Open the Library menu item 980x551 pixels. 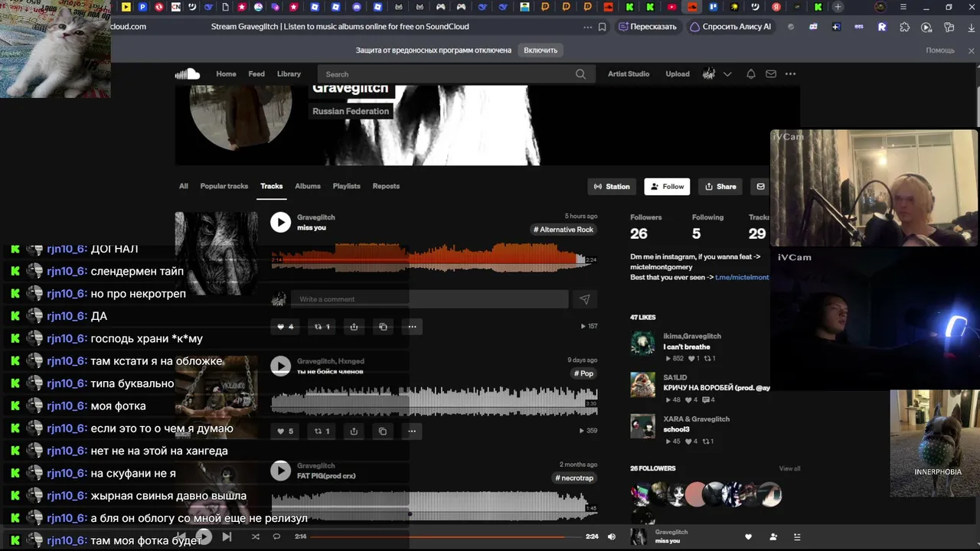pyautogui.click(x=289, y=74)
